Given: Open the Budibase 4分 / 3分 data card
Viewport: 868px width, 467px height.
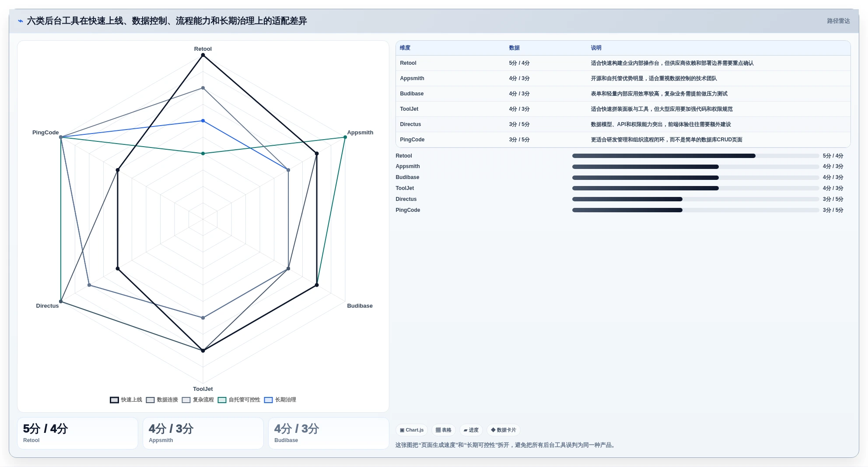Looking at the screenshot, I should [x=329, y=433].
